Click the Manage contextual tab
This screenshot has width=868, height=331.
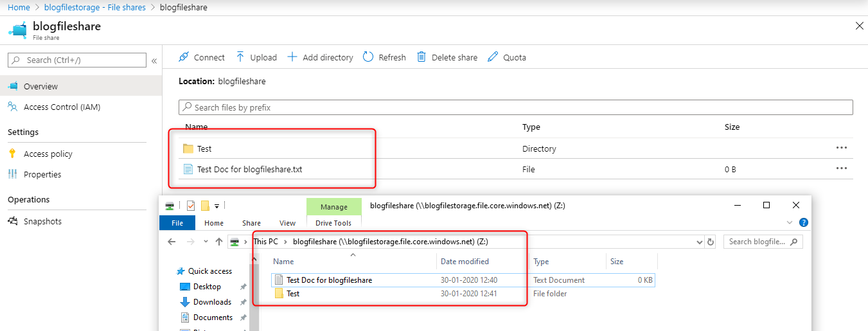click(333, 207)
